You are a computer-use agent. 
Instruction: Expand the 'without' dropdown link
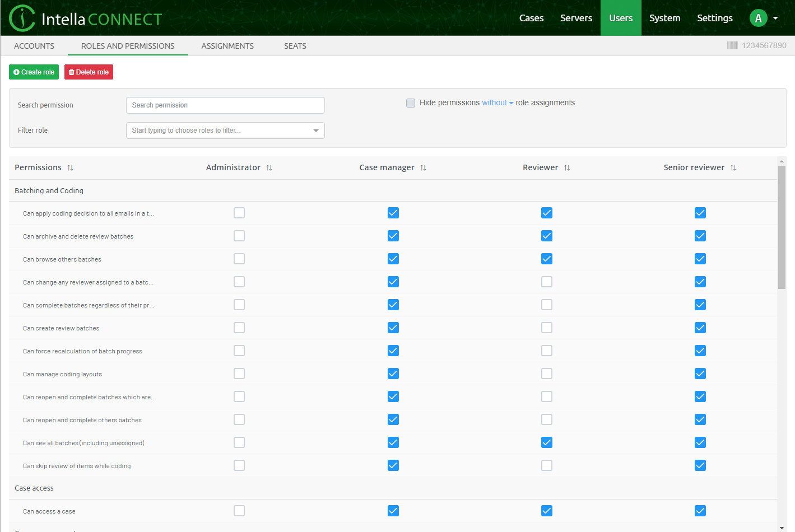tap(498, 103)
